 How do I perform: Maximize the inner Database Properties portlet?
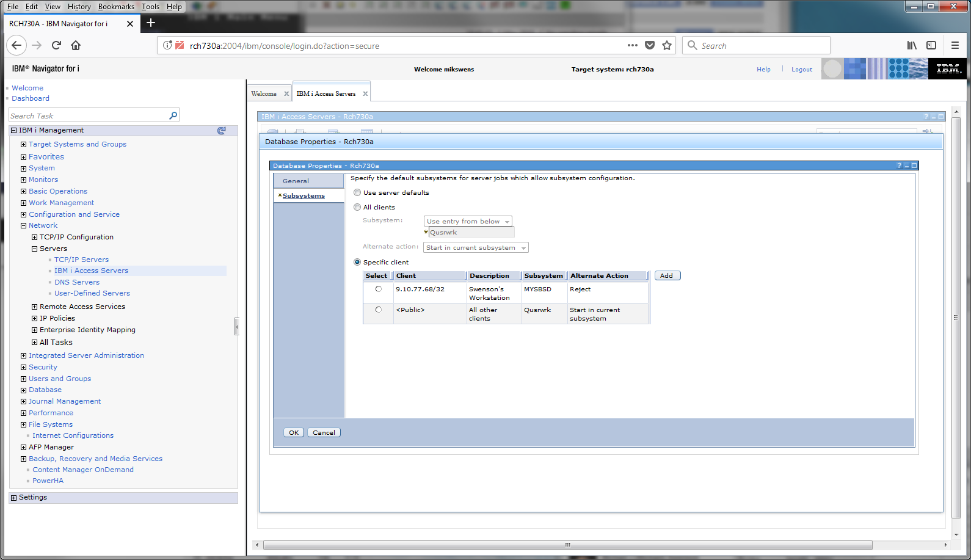914,165
